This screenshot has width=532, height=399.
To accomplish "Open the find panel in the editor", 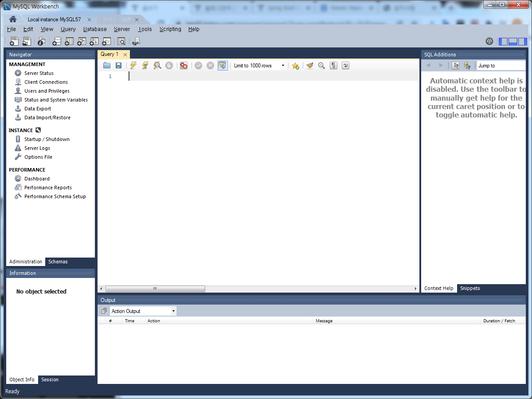I will (x=321, y=66).
